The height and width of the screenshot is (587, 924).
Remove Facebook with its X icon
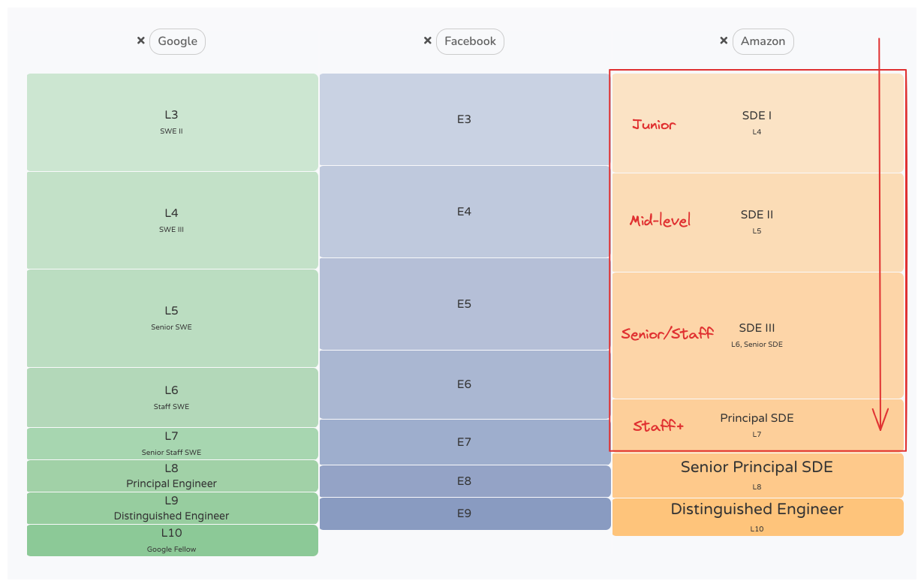[427, 41]
